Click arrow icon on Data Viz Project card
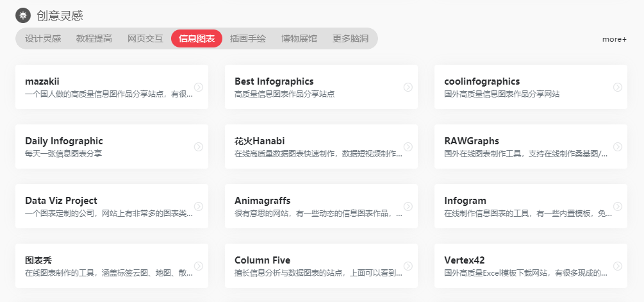 [199, 206]
